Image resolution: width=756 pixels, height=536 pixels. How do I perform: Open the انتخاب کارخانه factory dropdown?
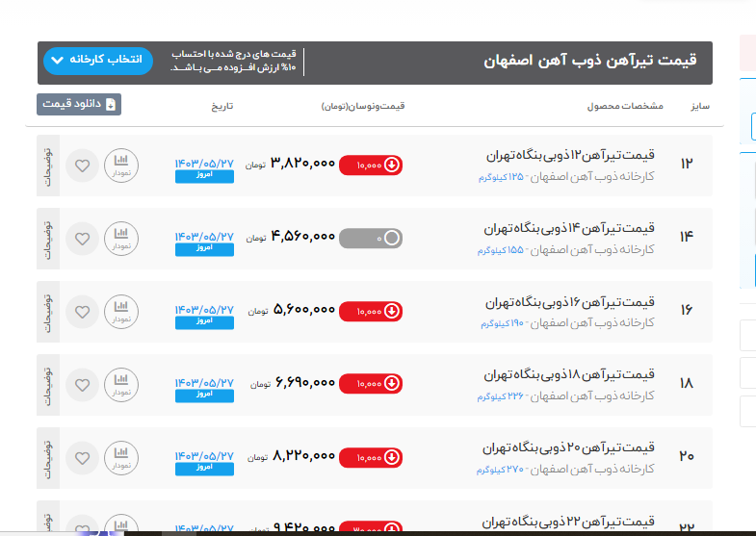pos(98,60)
